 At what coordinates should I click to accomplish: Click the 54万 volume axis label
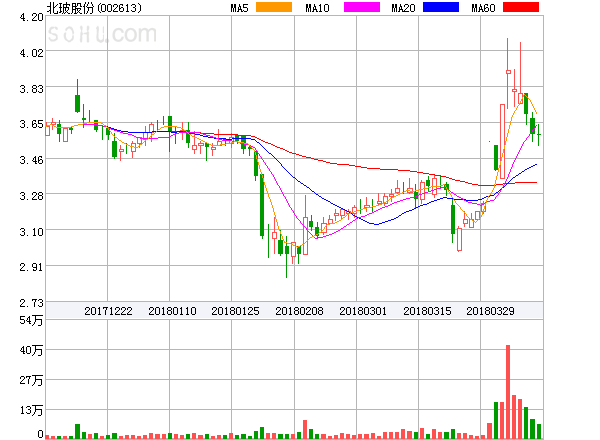[x=31, y=320]
